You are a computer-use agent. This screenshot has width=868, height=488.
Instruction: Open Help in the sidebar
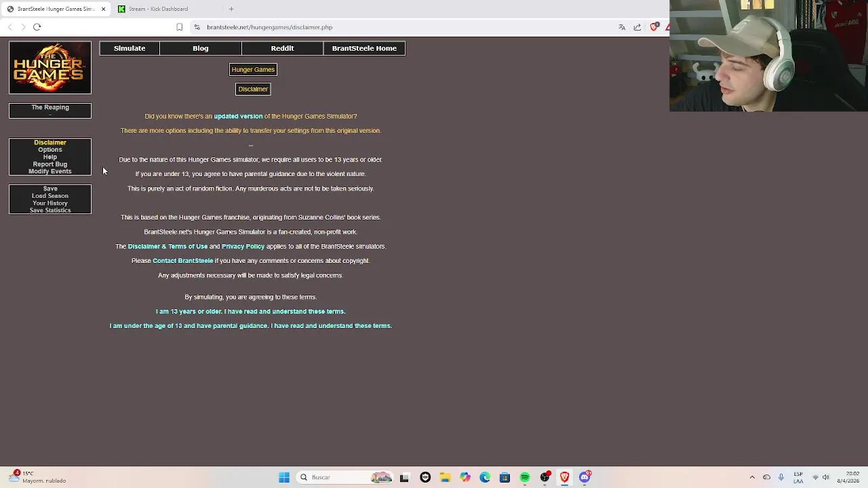click(50, 157)
